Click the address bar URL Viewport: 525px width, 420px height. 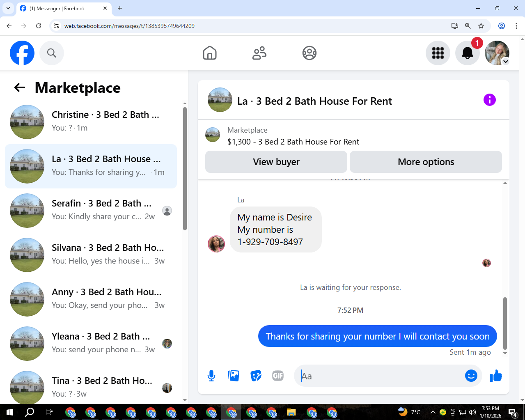point(129,26)
